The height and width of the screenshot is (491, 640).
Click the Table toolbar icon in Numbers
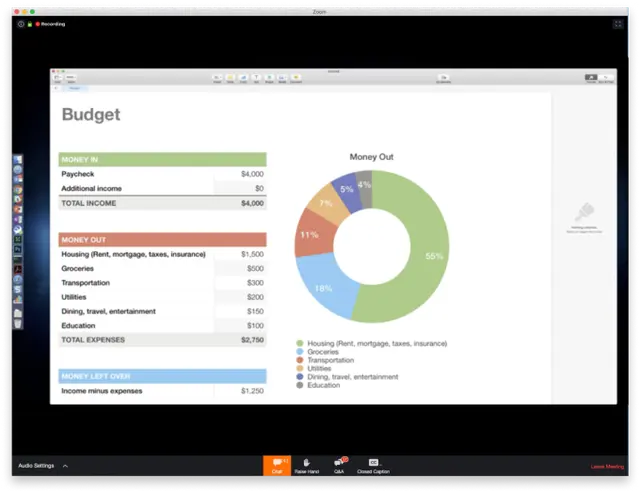(230, 78)
